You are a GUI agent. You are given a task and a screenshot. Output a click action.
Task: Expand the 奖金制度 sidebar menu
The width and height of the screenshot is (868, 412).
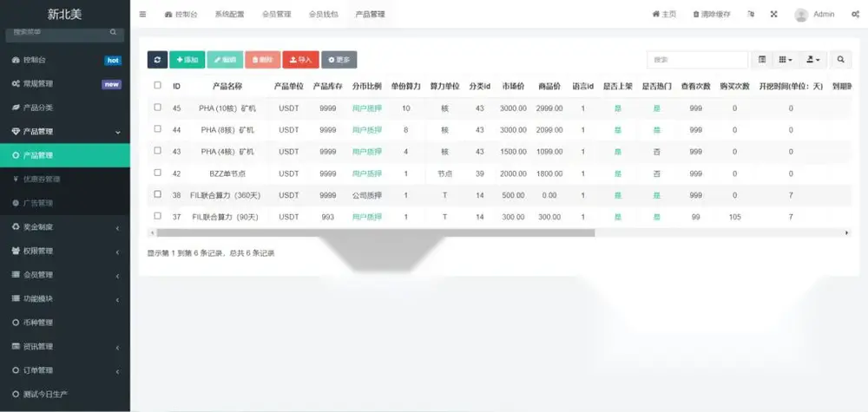(x=65, y=226)
